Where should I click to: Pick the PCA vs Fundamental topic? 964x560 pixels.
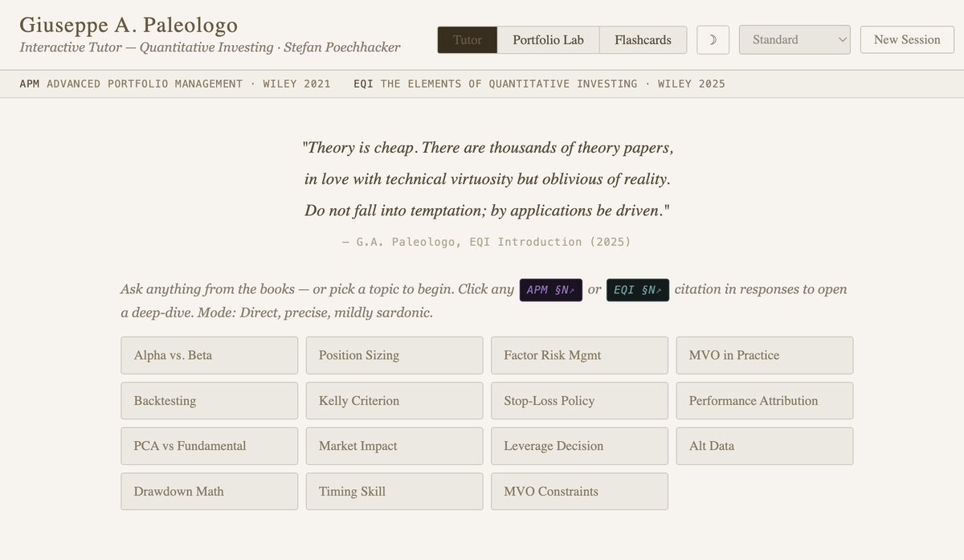210,446
